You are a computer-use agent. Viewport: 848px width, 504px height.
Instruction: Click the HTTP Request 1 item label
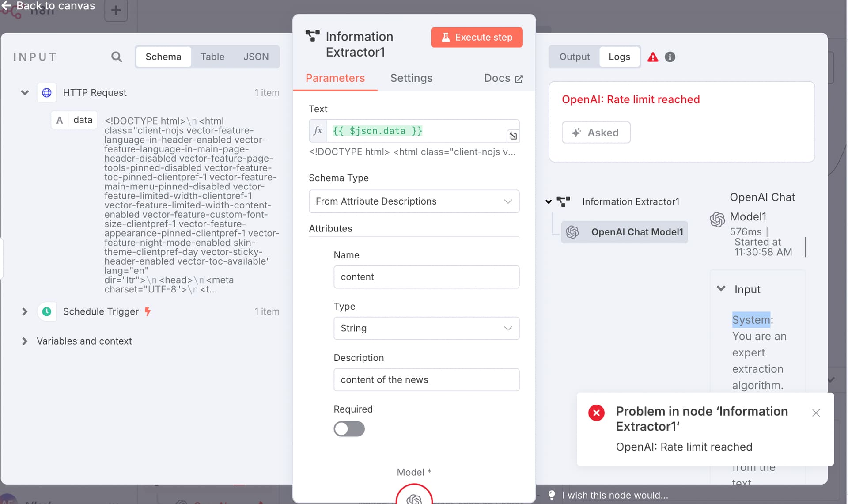267,92
